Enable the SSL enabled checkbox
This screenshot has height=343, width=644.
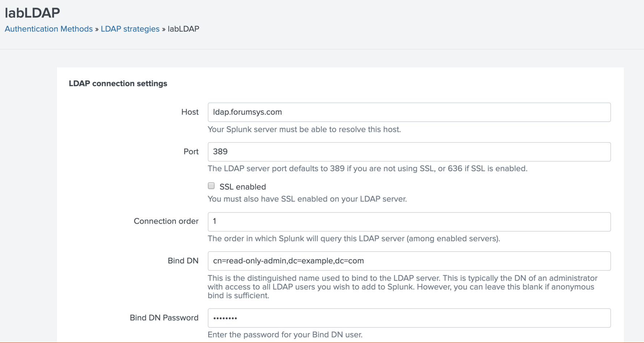(x=211, y=186)
